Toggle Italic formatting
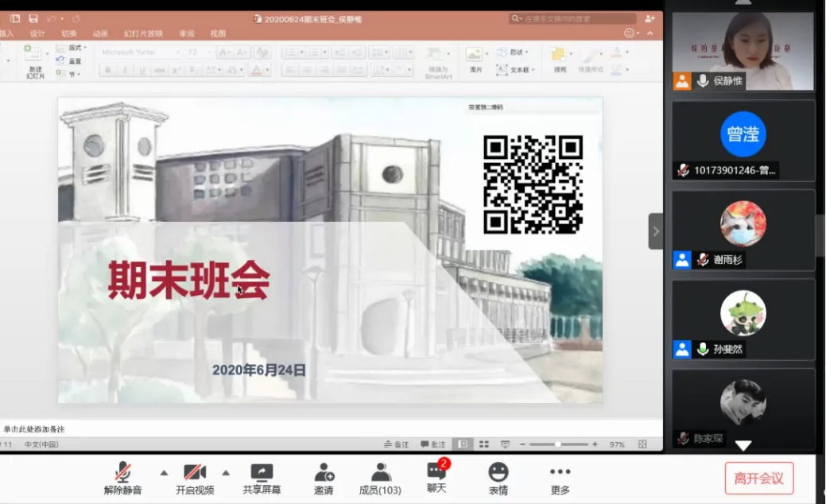The image size is (826, 504). (x=125, y=70)
